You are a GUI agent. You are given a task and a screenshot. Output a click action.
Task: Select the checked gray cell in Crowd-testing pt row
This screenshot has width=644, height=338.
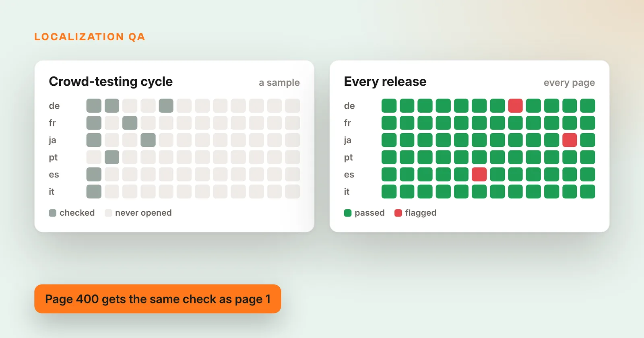(112, 157)
